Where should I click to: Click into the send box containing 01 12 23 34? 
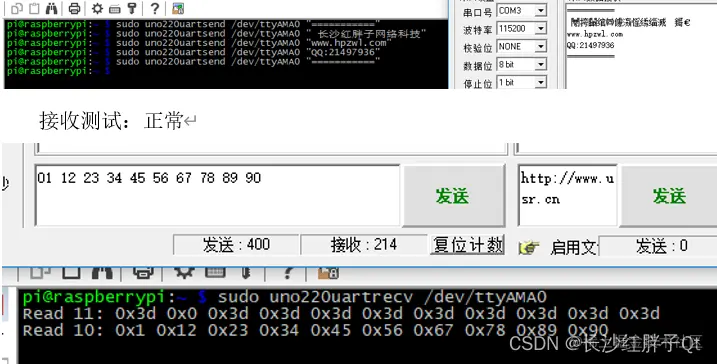[x=217, y=195]
